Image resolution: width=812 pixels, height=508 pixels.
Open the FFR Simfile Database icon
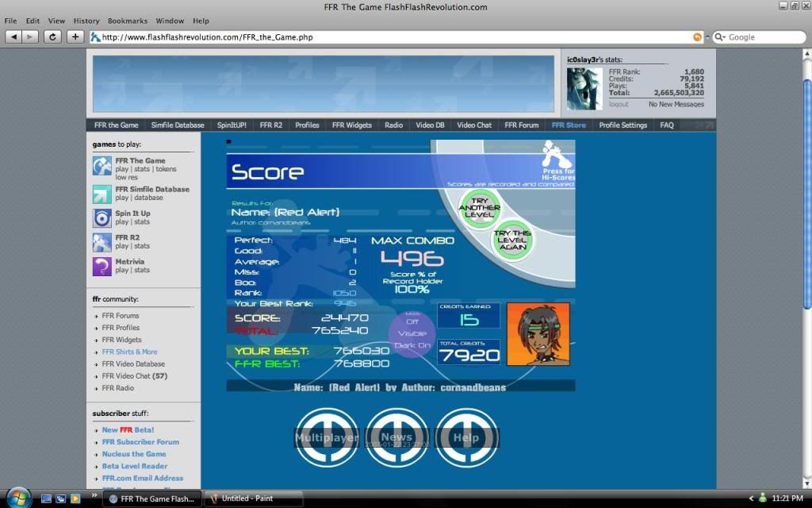pyautogui.click(x=101, y=194)
